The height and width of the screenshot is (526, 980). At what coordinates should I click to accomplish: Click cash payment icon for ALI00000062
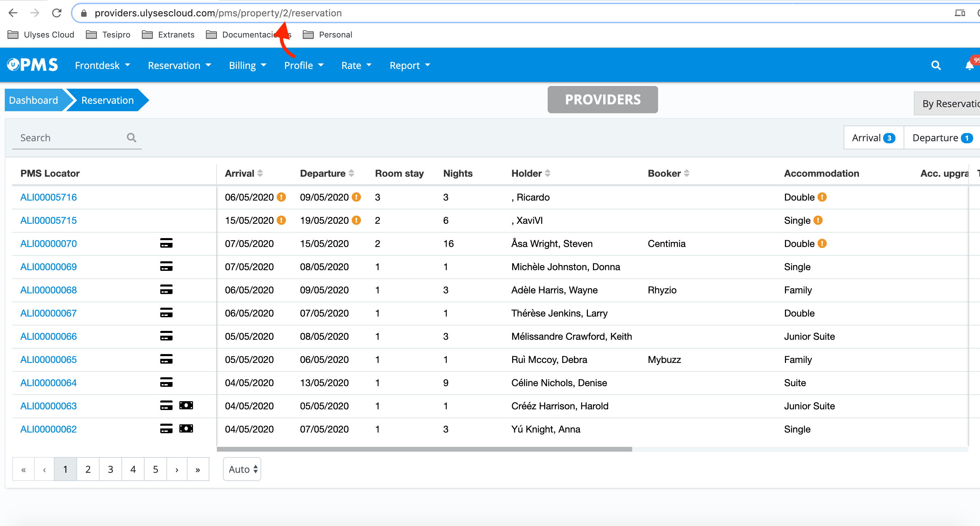(x=186, y=428)
